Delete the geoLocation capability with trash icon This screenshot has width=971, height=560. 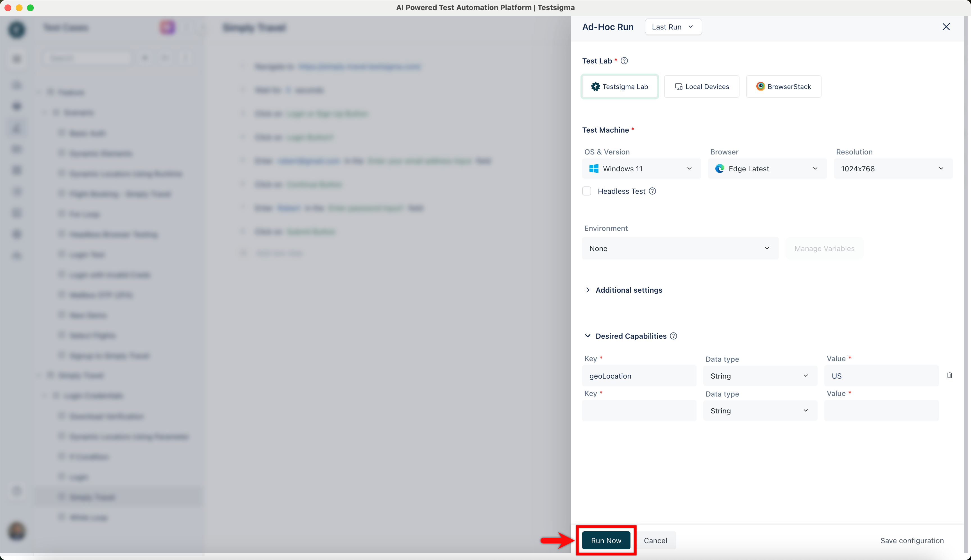coord(949,375)
